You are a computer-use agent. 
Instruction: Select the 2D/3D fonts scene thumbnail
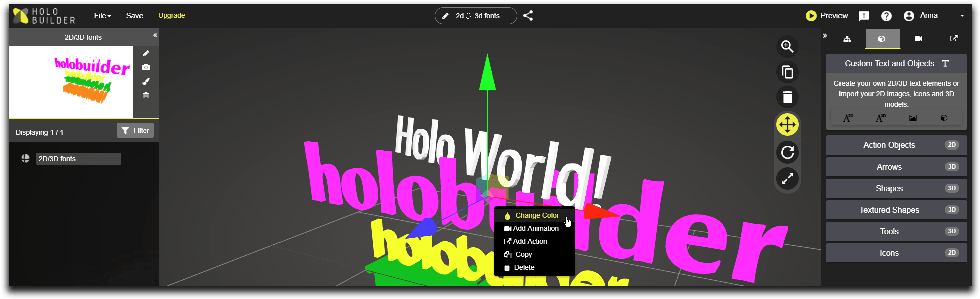pos(71,82)
